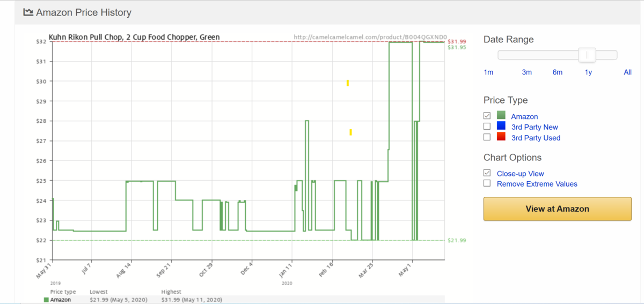Click the lowest price $21.99 (May 5, 2020) entry
The height and width of the screenshot is (304, 644).
tap(120, 300)
